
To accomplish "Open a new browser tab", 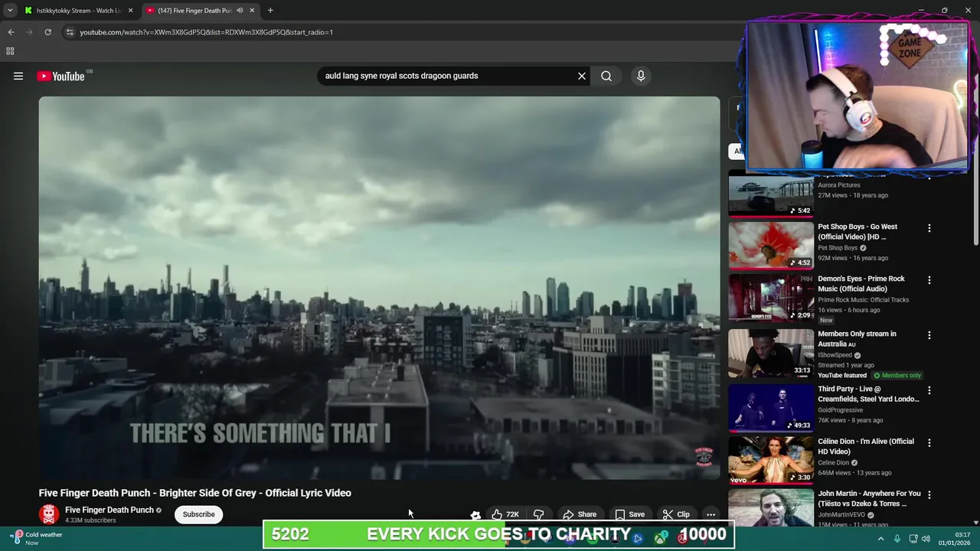I will [x=270, y=11].
